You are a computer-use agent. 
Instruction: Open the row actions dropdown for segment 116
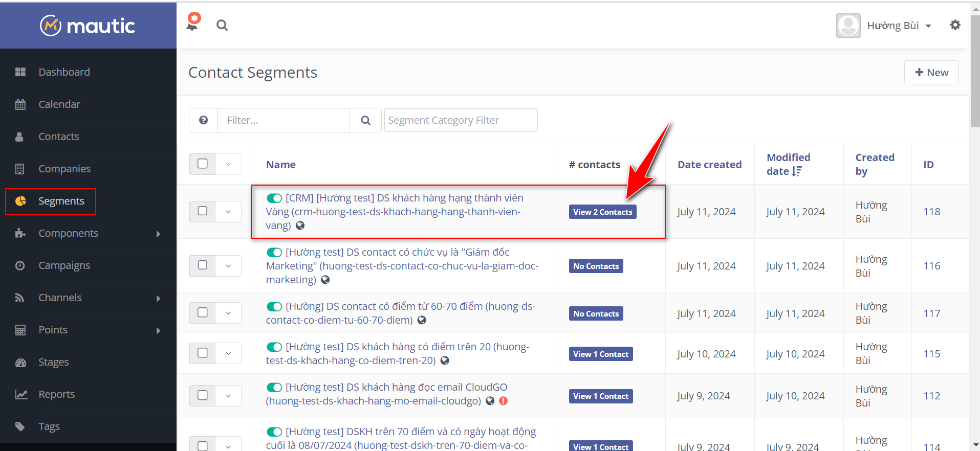coord(228,266)
